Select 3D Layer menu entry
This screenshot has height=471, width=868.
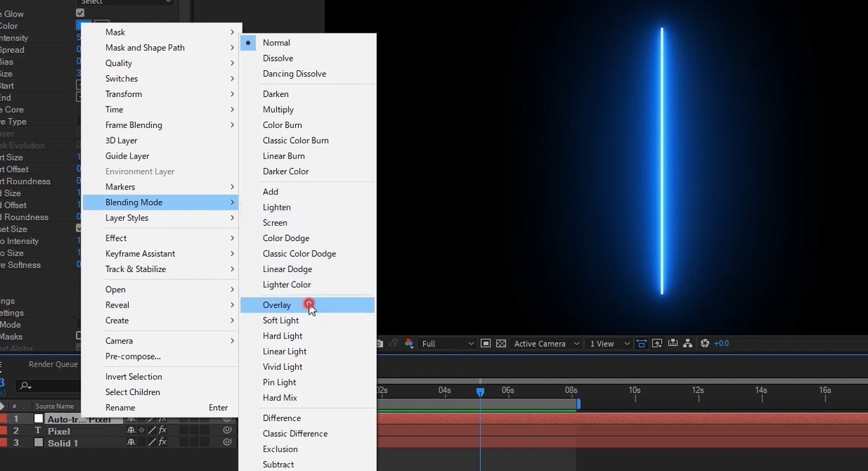161,140
